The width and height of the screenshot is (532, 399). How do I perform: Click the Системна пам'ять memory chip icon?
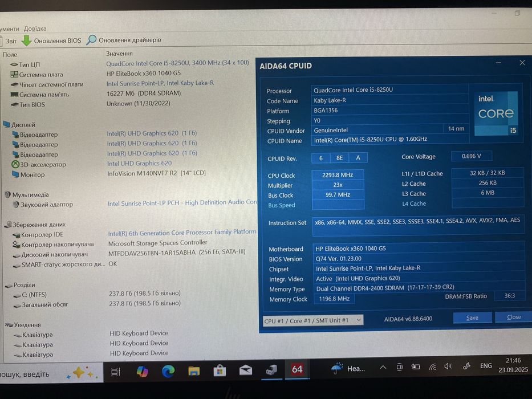point(14,94)
